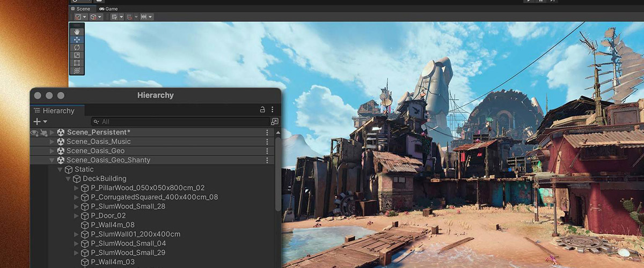This screenshot has height=268, width=644.
Task: Open the grid snapping dropdown arrow
Action: (x=121, y=17)
